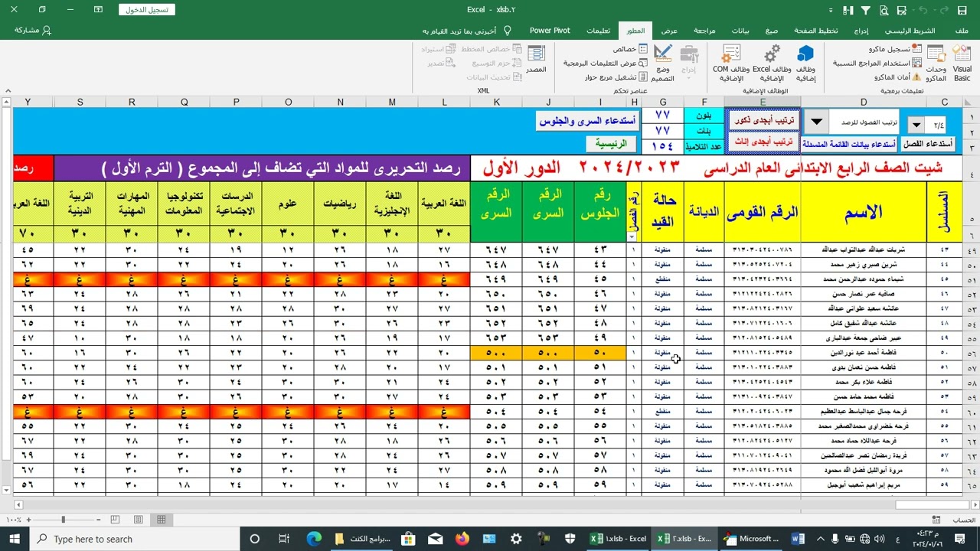Select the الرقم القومى header cell
Screen dimensions: 980x551
click(763, 212)
